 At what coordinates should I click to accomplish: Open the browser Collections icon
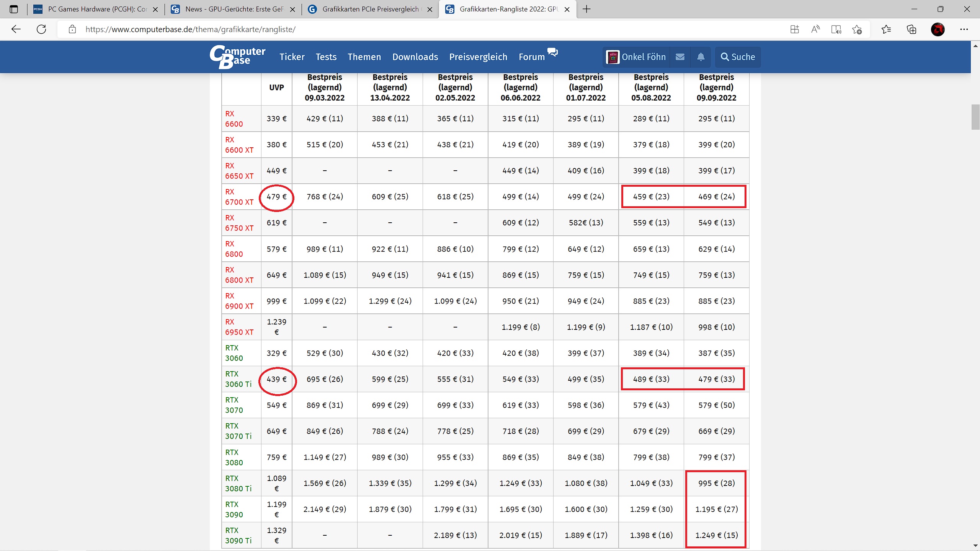tap(911, 29)
